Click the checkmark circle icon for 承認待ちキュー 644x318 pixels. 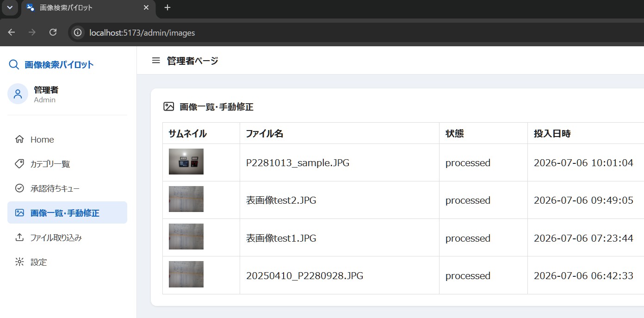point(19,188)
